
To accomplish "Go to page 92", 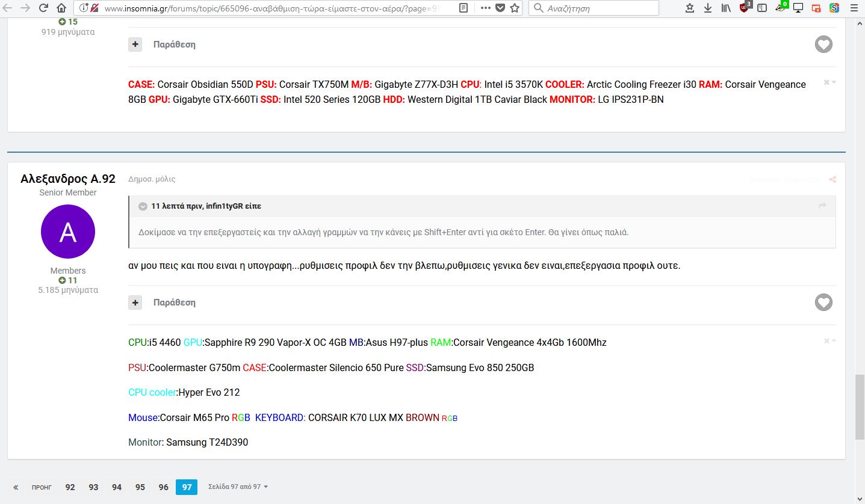I will (x=70, y=487).
